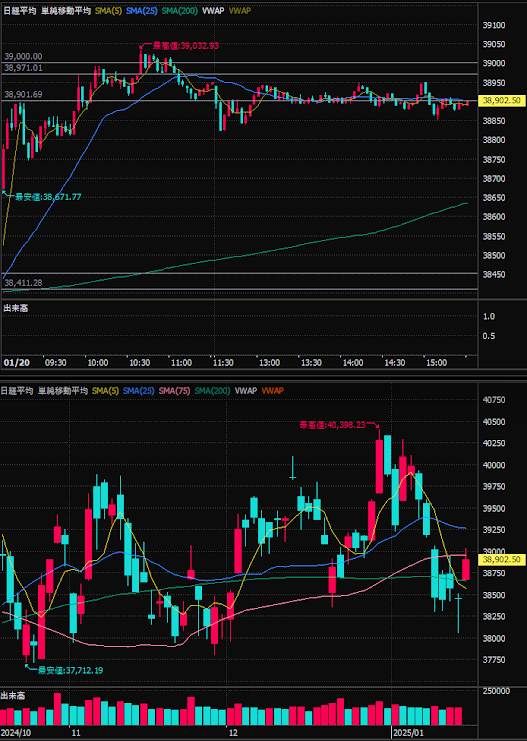Screen dimensions: 527x741
Task: Click the 40250 price axis value
Action: 494,444
